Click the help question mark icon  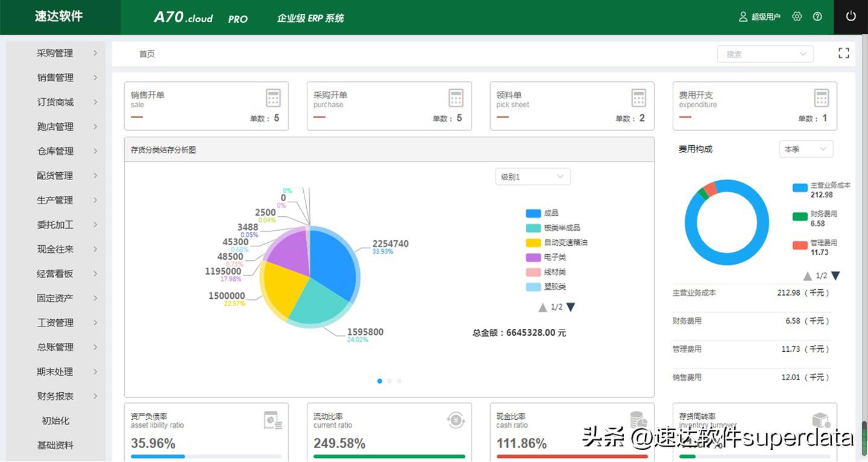[817, 16]
